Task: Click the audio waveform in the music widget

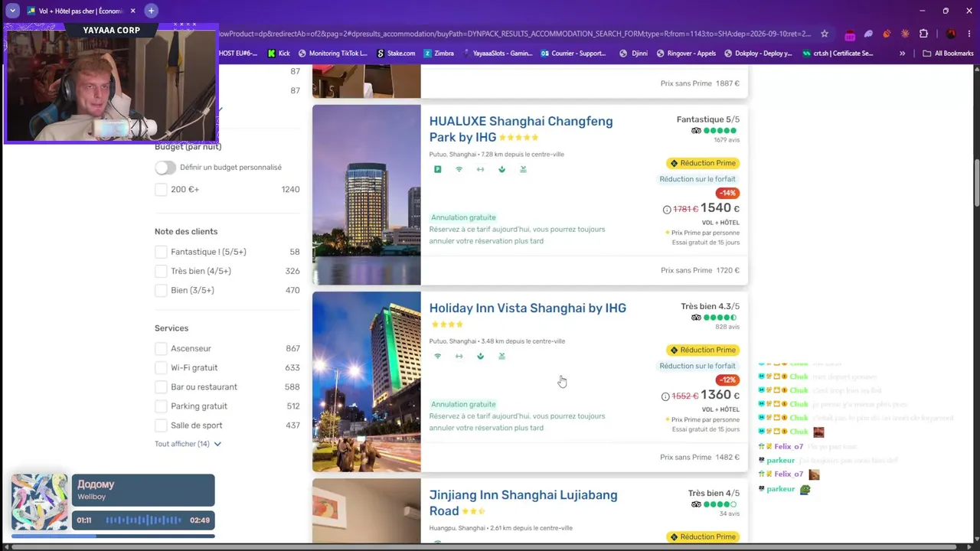Action: pyautogui.click(x=143, y=520)
